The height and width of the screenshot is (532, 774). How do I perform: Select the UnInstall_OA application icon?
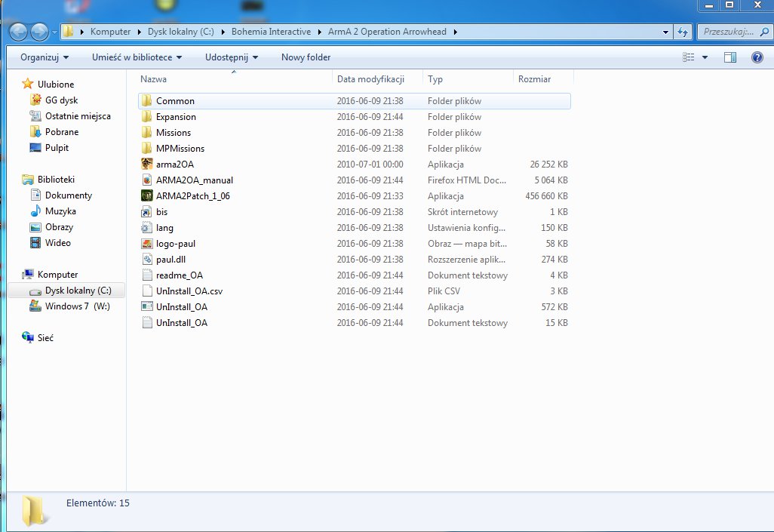146,307
